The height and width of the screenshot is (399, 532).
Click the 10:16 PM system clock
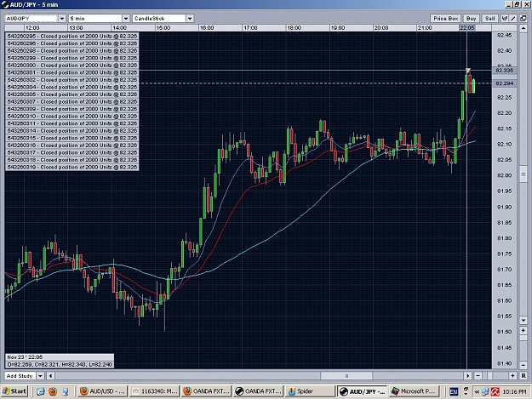[514, 391]
